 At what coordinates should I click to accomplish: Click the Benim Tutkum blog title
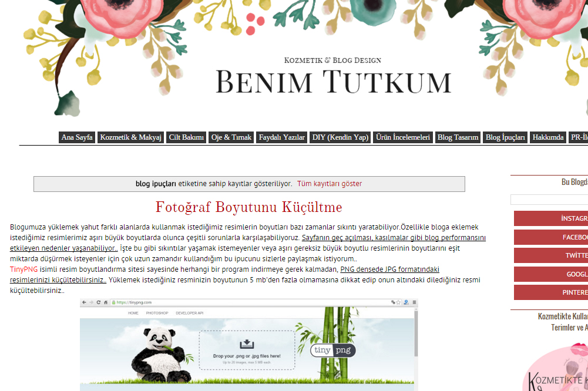point(333,82)
